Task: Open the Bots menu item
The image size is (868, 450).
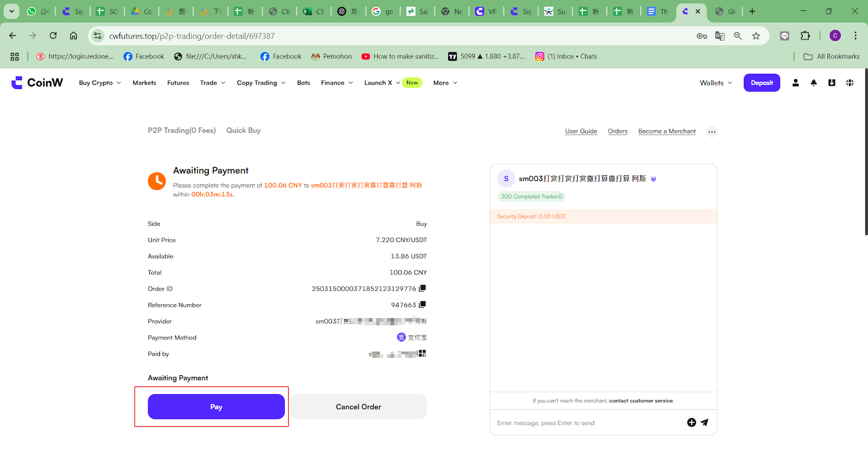Action: (303, 83)
